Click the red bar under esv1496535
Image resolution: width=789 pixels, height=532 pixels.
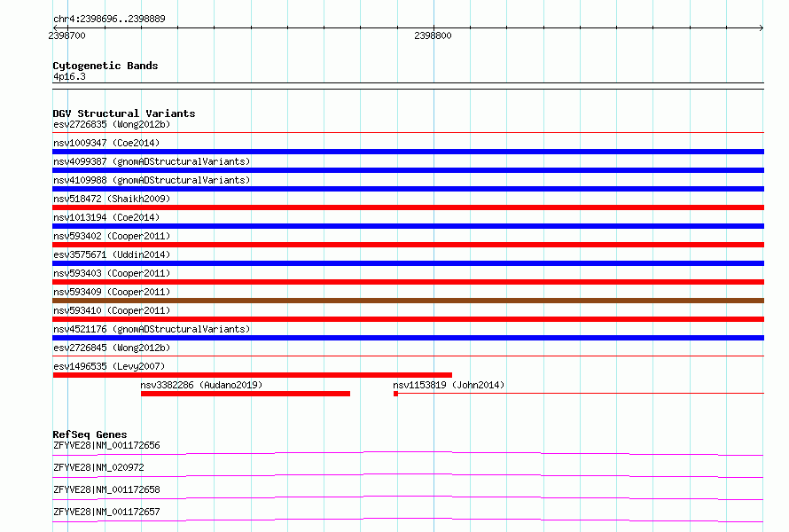coord(252,375)
